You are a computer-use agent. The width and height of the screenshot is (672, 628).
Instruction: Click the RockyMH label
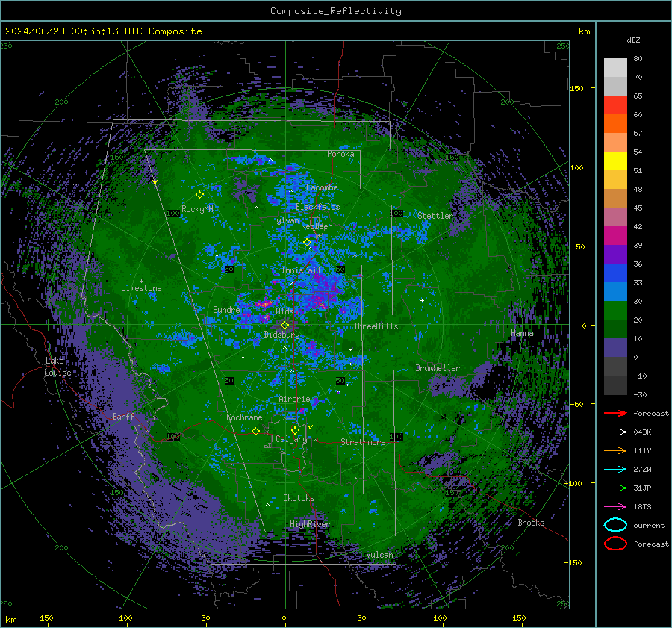pyautogui.click(x=197, y=209)
